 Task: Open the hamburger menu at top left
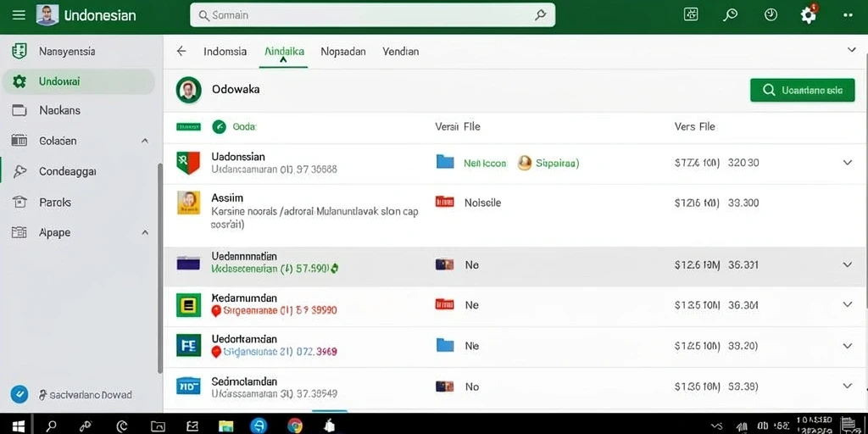tap(19, 15)
